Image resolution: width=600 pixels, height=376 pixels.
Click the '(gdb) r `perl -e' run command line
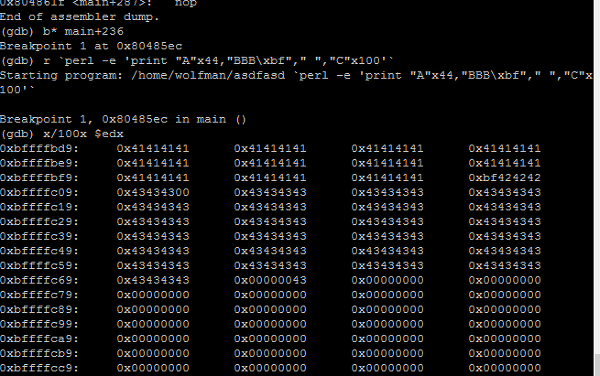tap(197, 61)
